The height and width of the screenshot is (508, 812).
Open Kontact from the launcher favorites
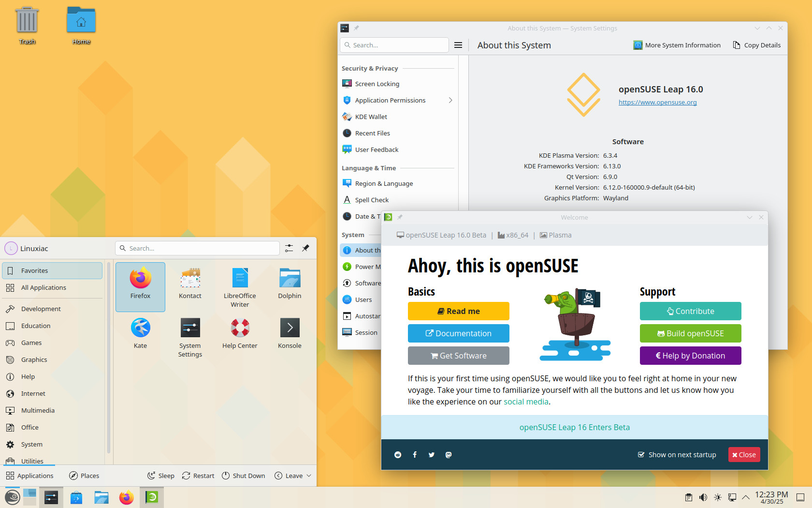tap(190, 286)
